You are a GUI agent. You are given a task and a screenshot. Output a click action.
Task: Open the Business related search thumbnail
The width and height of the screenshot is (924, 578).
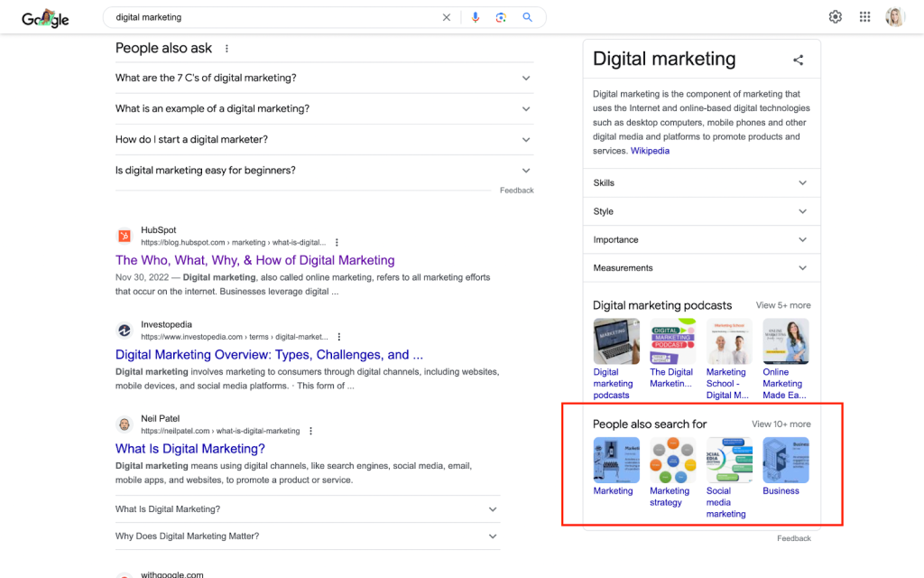[786, 460]
